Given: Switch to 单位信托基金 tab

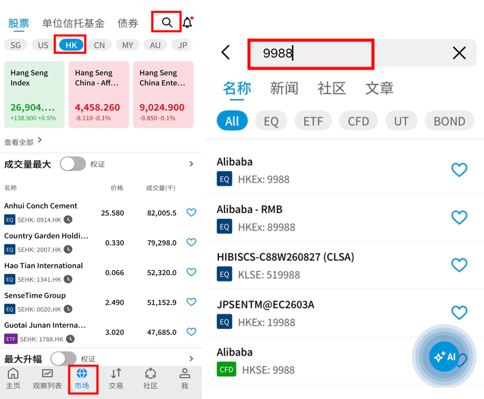Looking at the screenshot, I should point(73,23).
